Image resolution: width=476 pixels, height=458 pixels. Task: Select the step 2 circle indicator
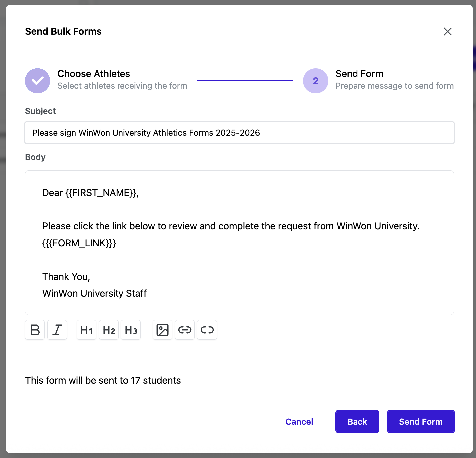click(x=315, y=81)
